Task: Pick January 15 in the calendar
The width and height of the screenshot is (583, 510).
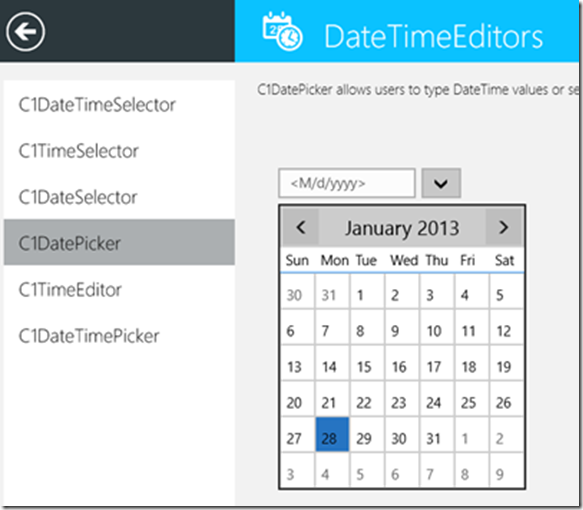Action: (x=367, y=363)
